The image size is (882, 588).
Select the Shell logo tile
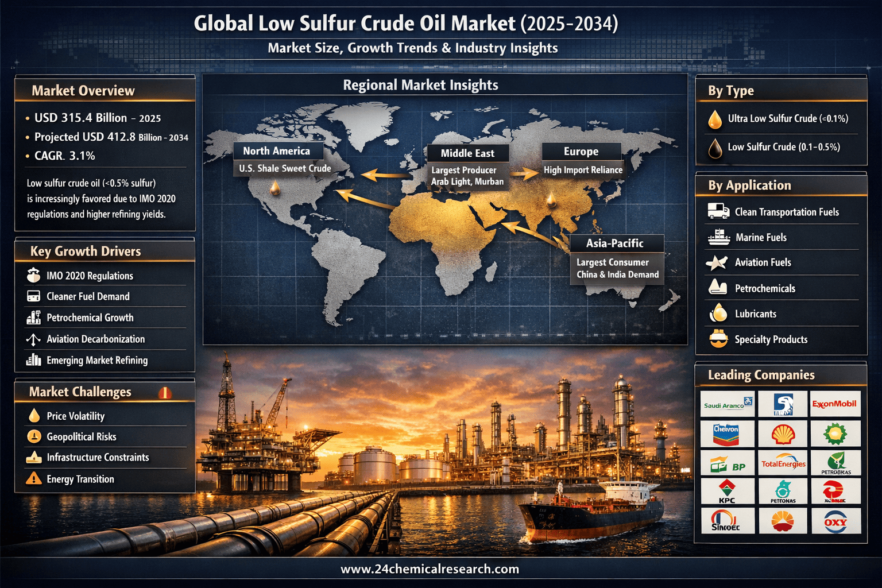783,434
